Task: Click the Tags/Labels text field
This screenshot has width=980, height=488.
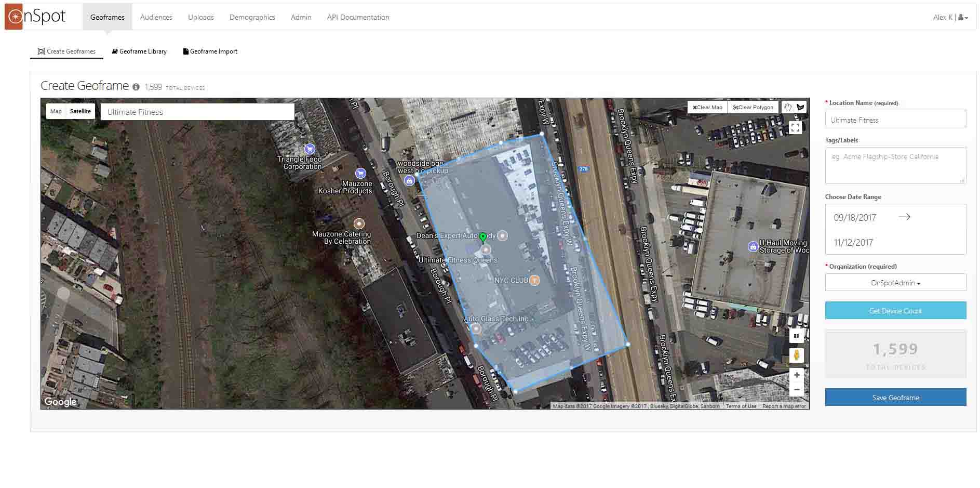Action: coord(895,165)
